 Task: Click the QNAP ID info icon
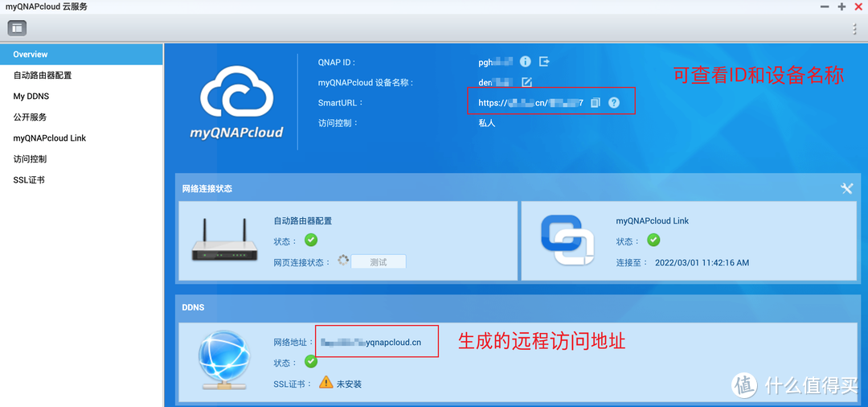click(526, 61)
